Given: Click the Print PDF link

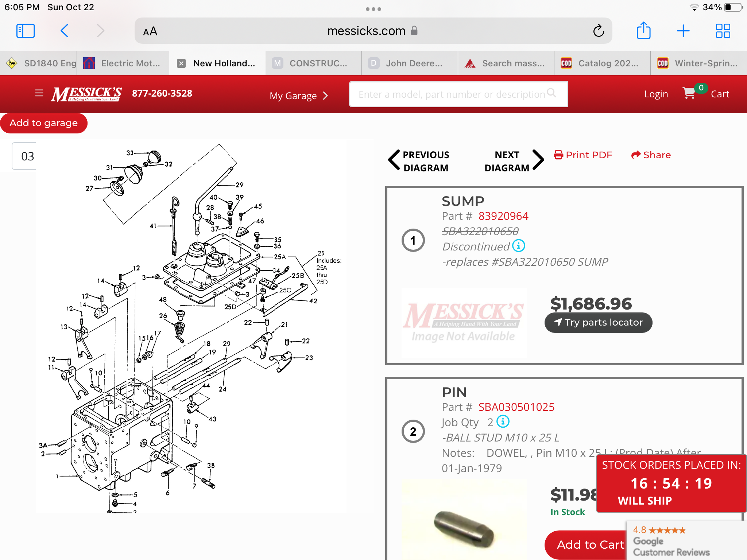Looking at the screenshot, I should (x=582, y=155).
